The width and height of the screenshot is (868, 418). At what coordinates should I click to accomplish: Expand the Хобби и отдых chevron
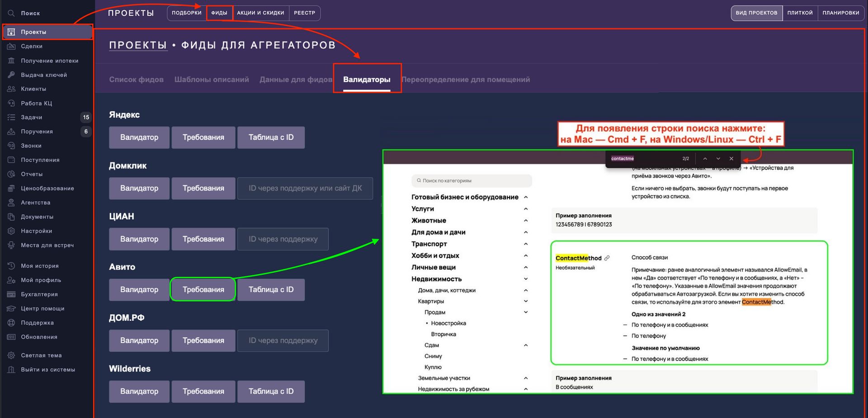[526, 256]
